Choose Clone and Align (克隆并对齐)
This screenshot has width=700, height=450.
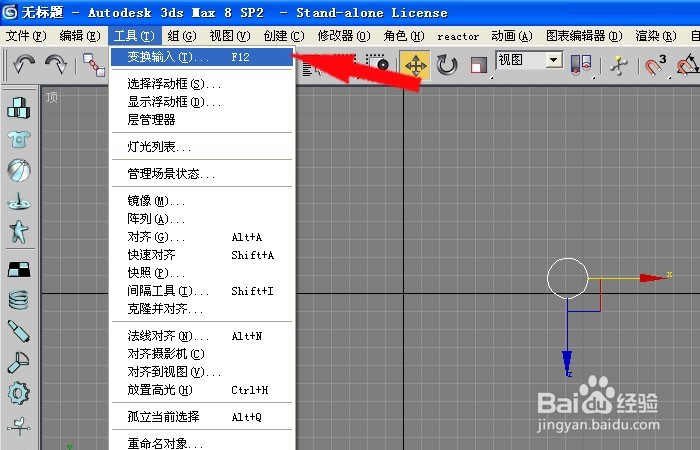(202, 309)
